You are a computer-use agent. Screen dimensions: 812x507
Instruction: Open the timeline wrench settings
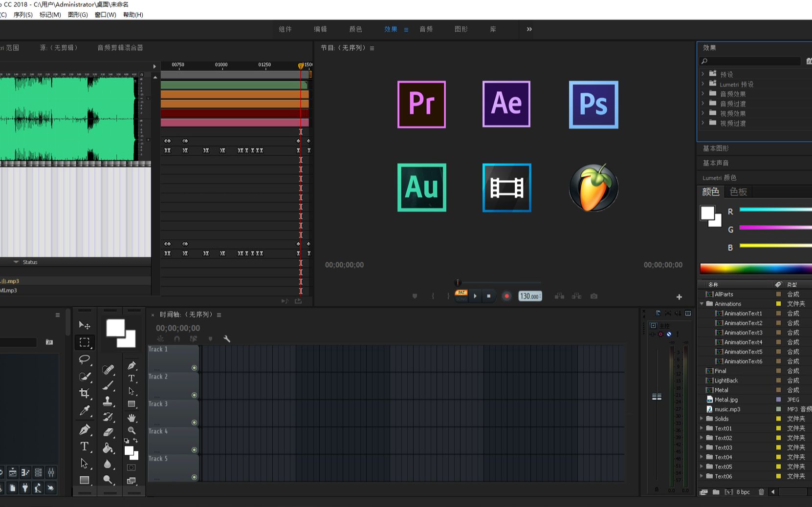tap(227, 338)
